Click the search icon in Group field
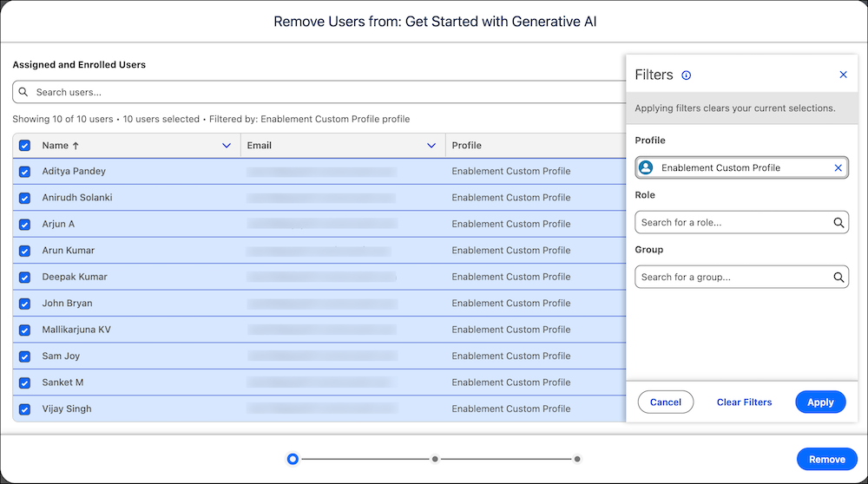The height and width of the screenshot is (484, 868). pyautogui.click(x=838, y=277)
